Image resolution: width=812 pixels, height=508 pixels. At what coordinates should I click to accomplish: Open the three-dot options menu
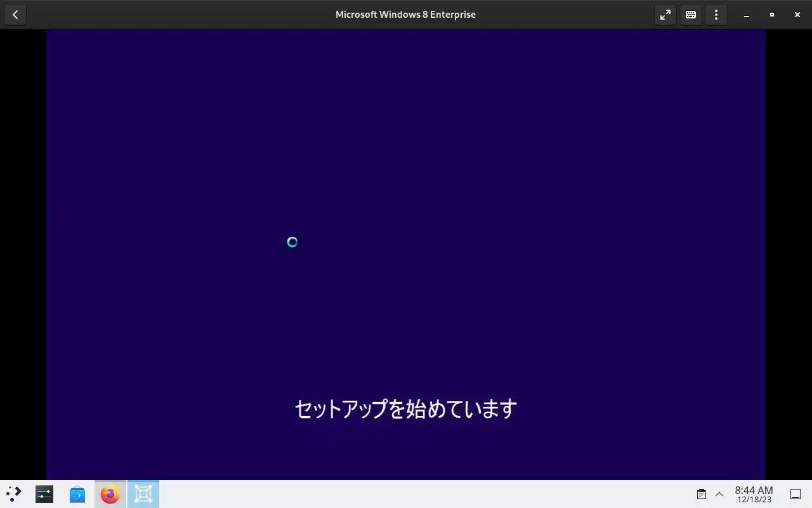(x=716, y=15)
